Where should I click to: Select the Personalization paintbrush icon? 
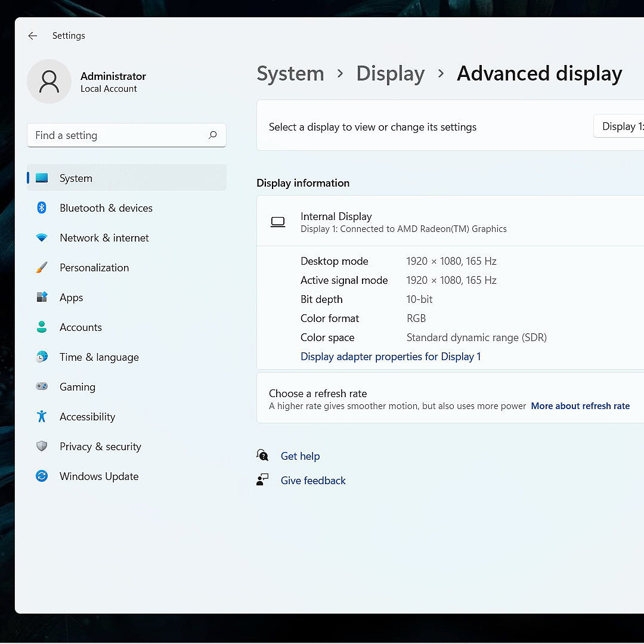pos(42,268)
